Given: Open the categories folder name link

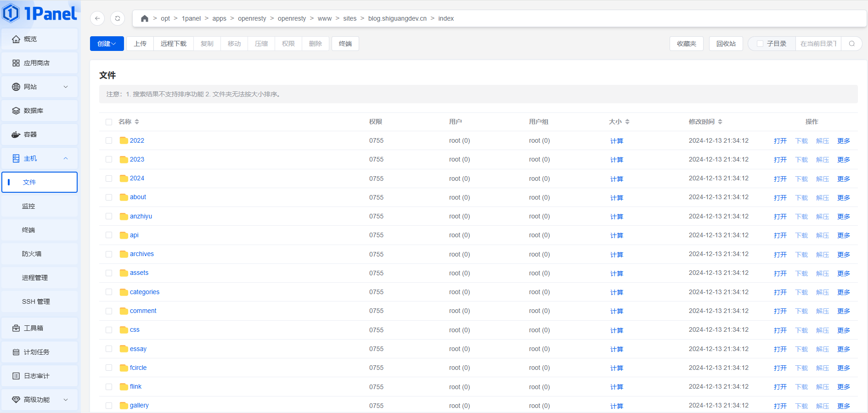Looking at the screenshot, I should coord(145,292).
